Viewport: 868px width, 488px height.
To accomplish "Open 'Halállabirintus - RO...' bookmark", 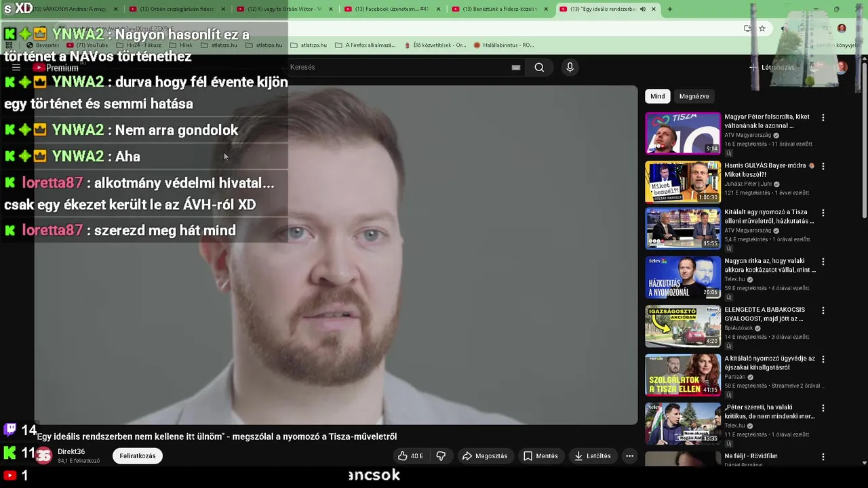I will (x=504, y=45).
